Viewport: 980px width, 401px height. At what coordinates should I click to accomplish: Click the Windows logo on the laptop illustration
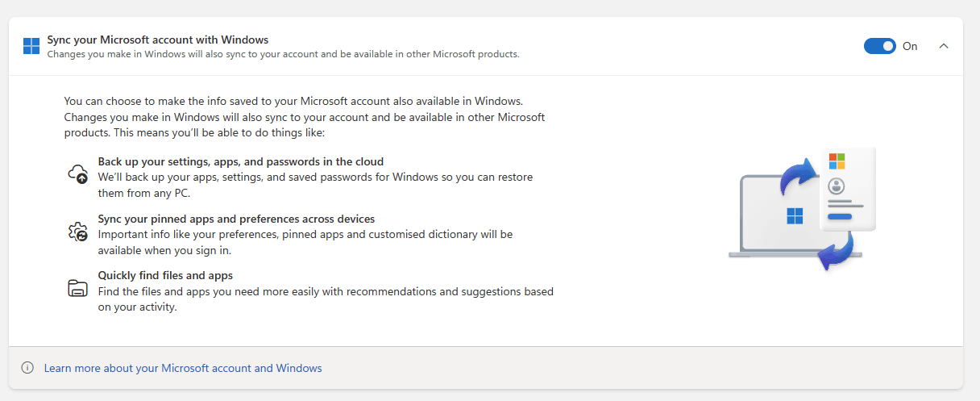pyautogui.click(x=795, y=215)
